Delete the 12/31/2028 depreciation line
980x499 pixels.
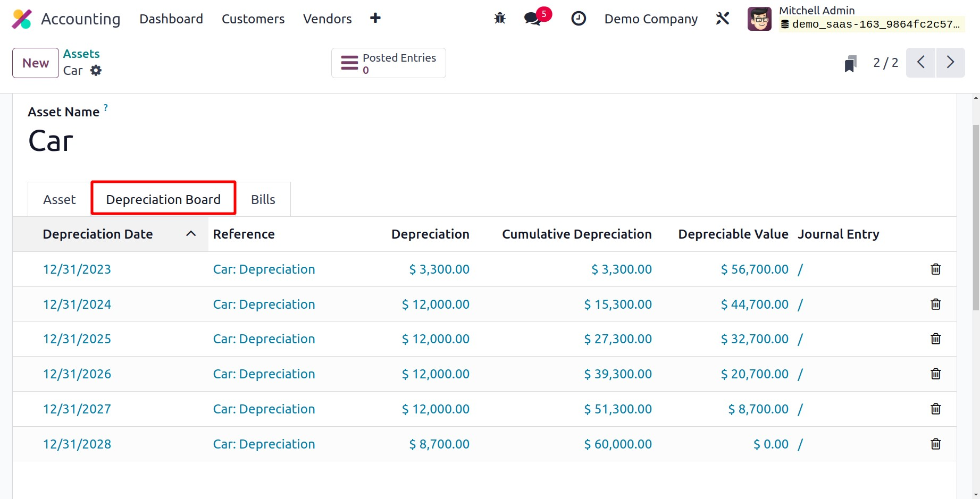point(935,444)
